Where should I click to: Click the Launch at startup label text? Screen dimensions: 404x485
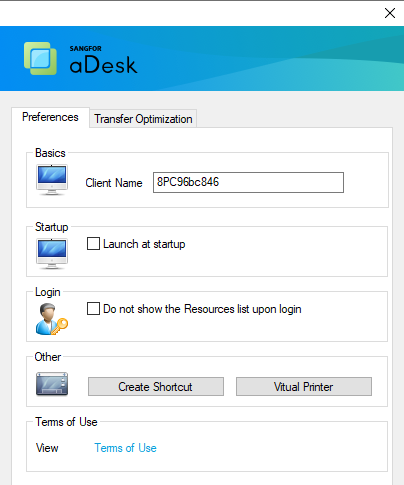(144, 244)
